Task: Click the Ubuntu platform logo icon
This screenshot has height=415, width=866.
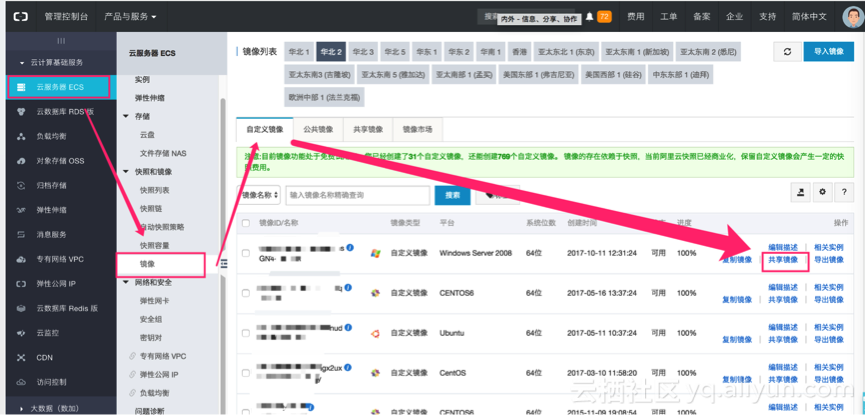Action: tap(375, 333)
